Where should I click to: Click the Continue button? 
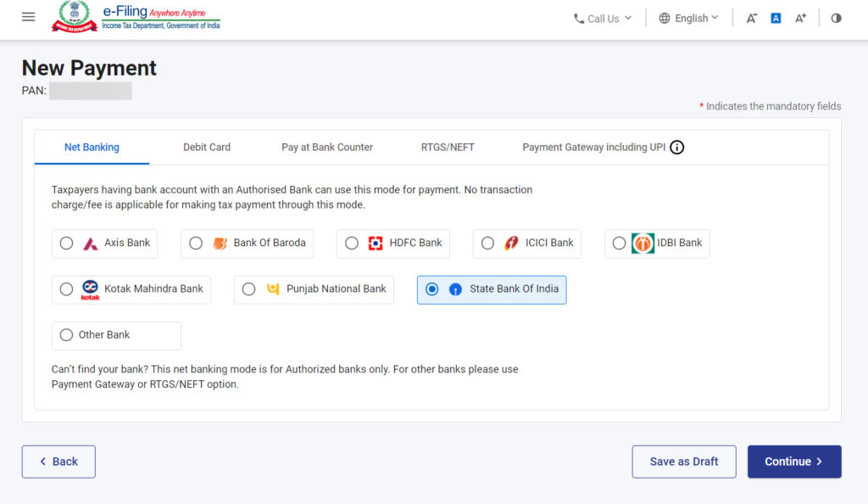793,461
